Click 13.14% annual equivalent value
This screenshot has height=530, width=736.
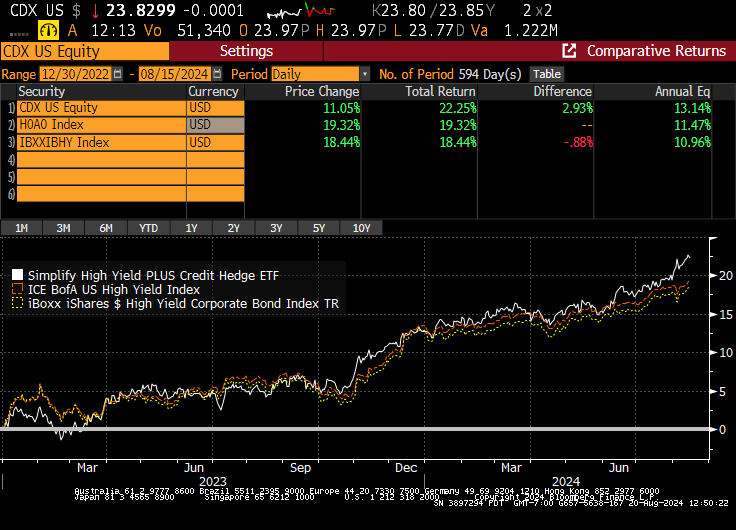coord(692,108)
